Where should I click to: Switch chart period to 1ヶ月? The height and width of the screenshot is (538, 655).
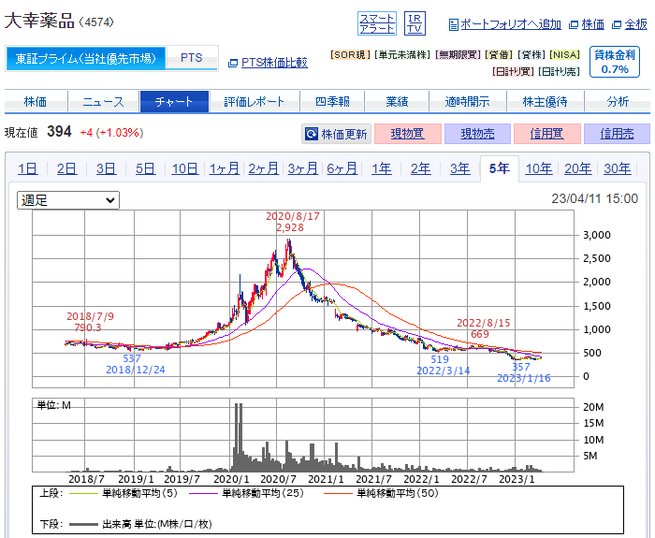pos(224,169)
